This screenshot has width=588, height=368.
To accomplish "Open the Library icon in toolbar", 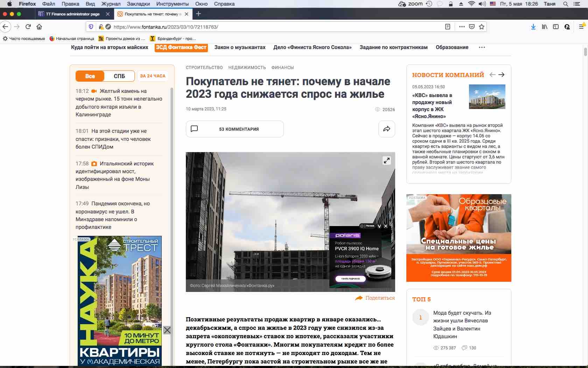I will click(x=545, y=27).
